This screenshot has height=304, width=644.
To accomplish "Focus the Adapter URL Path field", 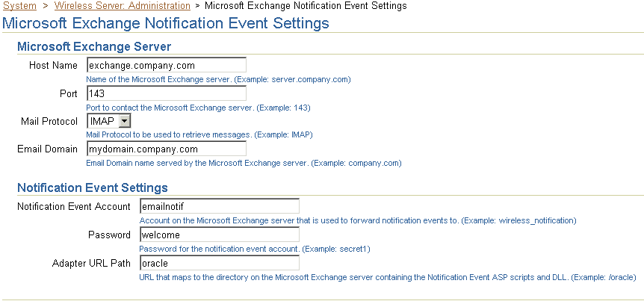I will point(220,264).
